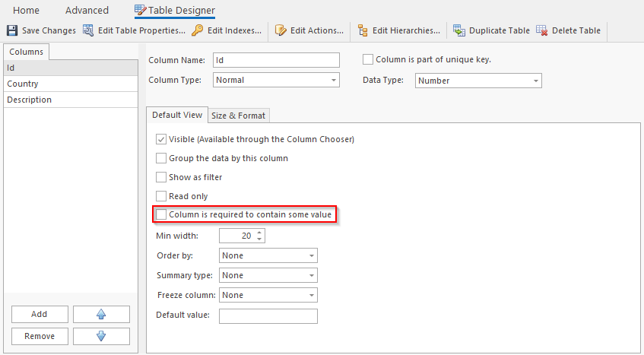Move column up with blue up arrow
This screenshot has width=644, height=355.
point(101,314)
